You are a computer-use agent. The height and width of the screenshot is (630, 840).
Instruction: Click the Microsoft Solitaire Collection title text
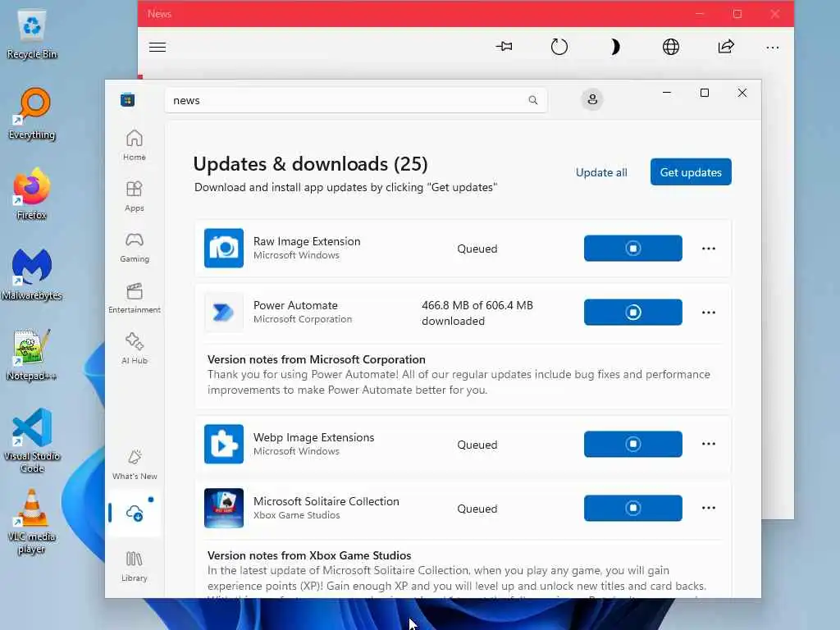pos(326,501)
